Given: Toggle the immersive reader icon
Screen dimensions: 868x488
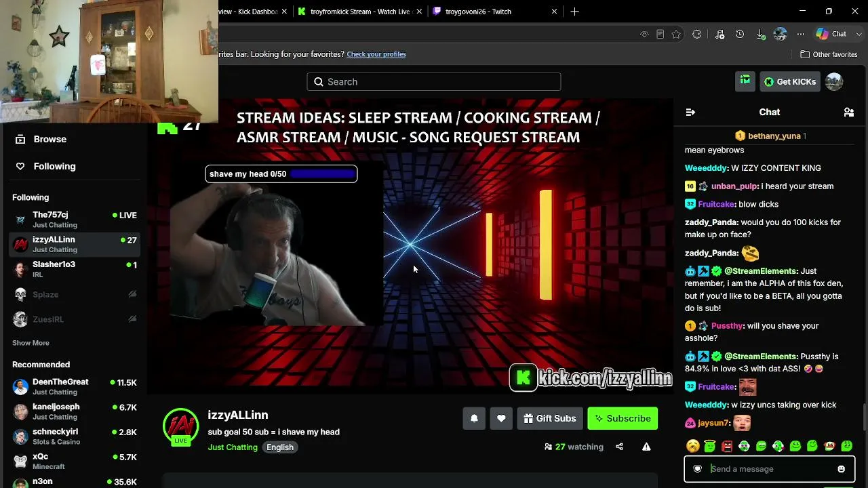Looking at the screenshot, I should tap(660, 34).
